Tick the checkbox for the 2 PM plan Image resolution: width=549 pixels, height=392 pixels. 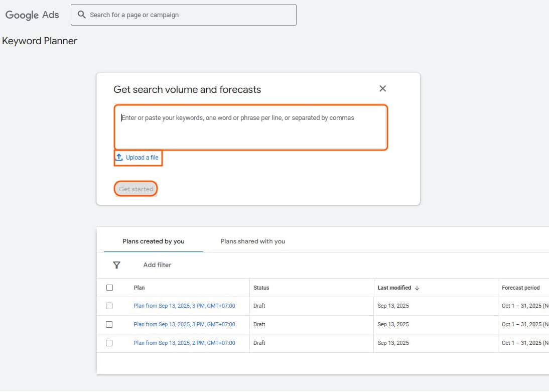click(109, 343)
